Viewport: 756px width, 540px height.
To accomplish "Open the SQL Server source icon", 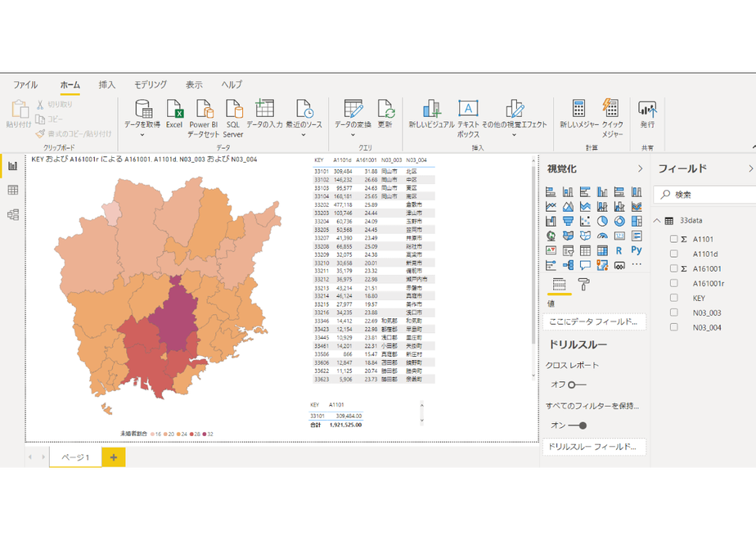I will tap(234, 110).
